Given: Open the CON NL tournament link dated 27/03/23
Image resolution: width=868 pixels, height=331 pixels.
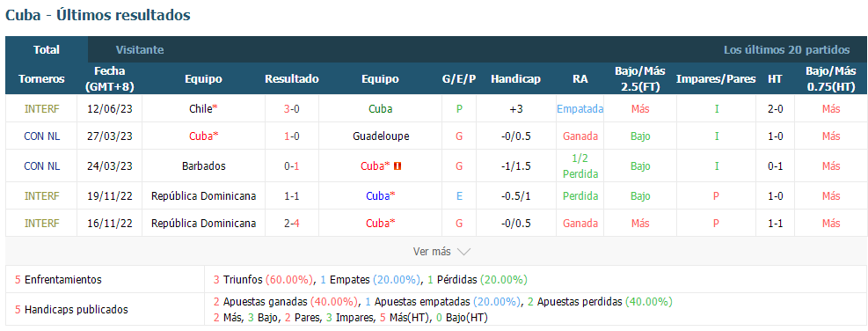Looking at the screenshot, I should (41, 136).
